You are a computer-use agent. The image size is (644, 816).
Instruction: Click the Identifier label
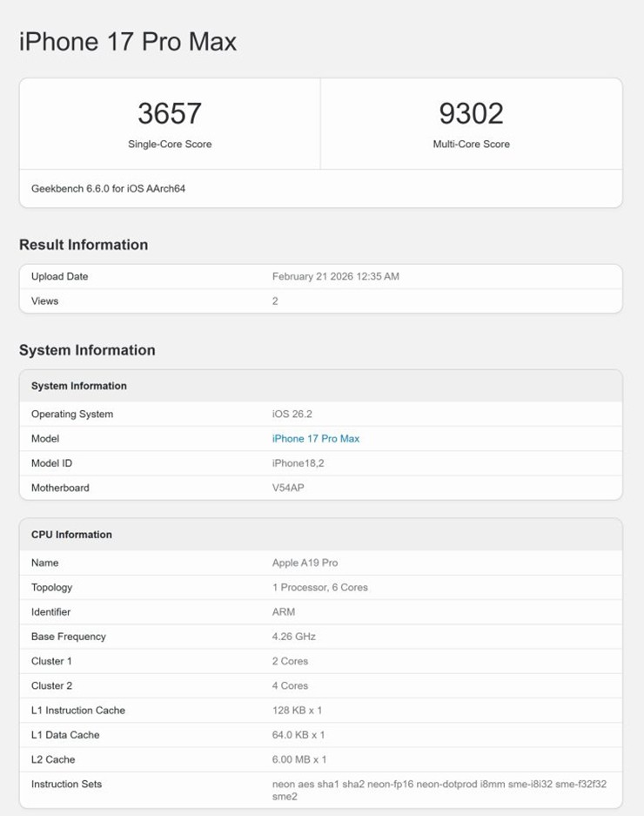(50, 612)
